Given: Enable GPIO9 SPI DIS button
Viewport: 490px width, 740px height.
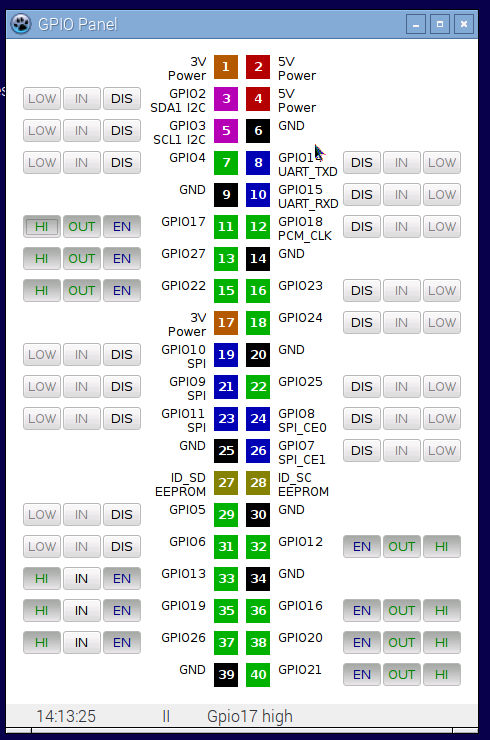Looking at the screenshot, I should [122, 387].
